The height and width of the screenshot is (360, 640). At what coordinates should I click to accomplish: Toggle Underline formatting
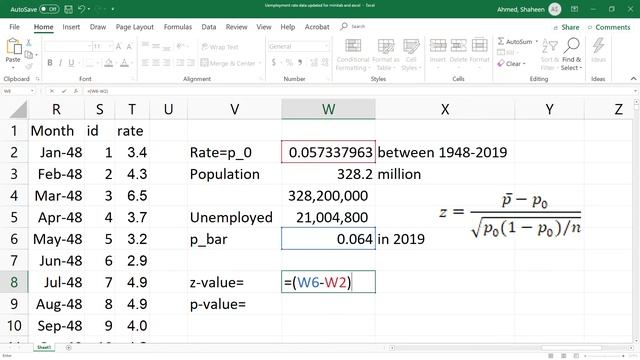tap(71, 63)
